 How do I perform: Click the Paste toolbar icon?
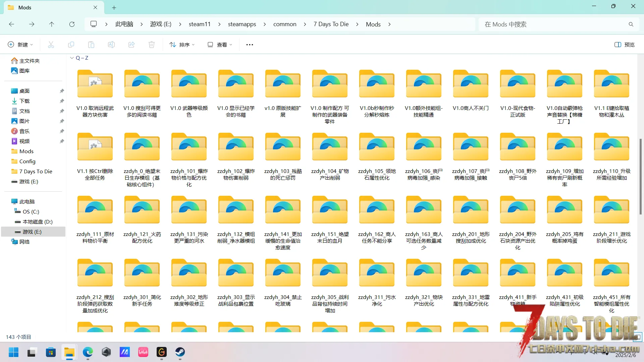[91, 45]
